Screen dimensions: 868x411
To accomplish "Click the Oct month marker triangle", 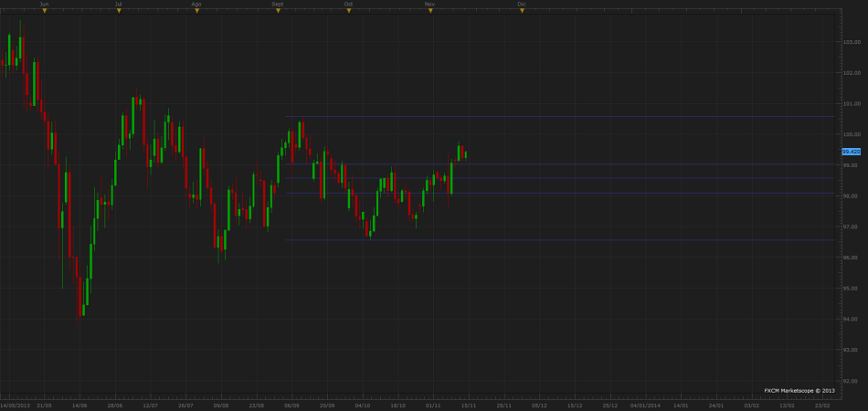I will coord(348,10).
